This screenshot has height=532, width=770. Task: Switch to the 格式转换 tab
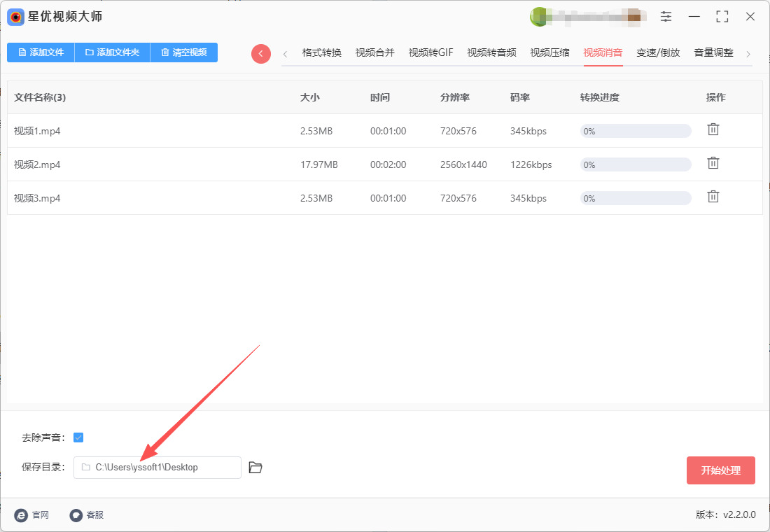point(322,53)
